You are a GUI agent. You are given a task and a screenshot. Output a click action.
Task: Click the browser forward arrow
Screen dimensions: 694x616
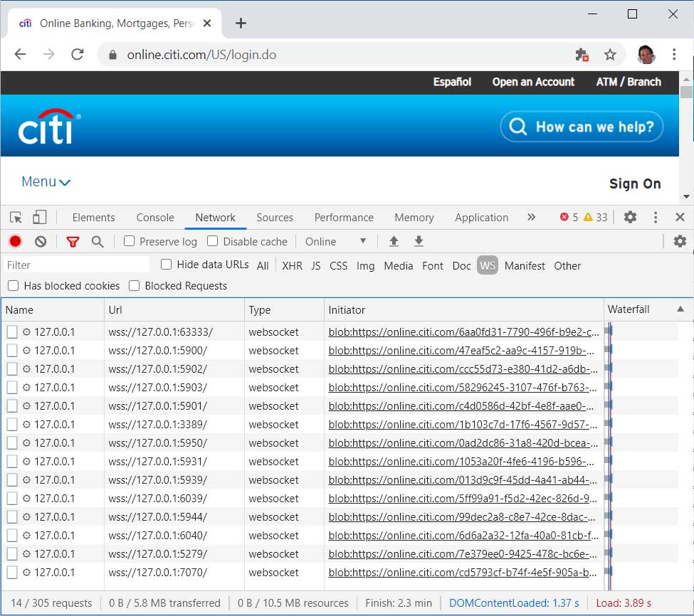(x=48, y=54)
